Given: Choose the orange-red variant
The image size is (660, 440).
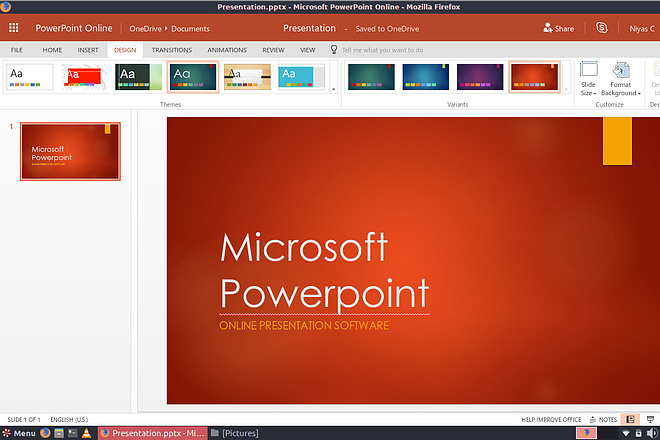Looking at the screenshot, I should tap(534, 77).
